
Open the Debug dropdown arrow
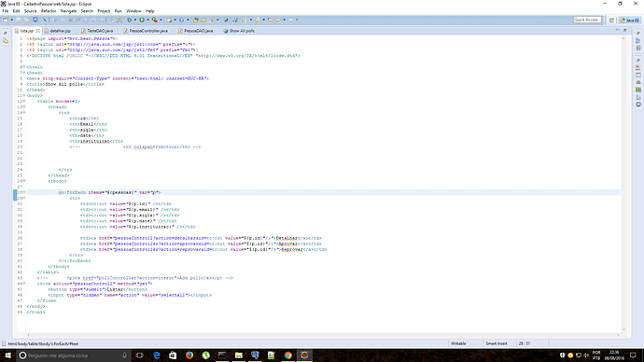tap(135, 20)
